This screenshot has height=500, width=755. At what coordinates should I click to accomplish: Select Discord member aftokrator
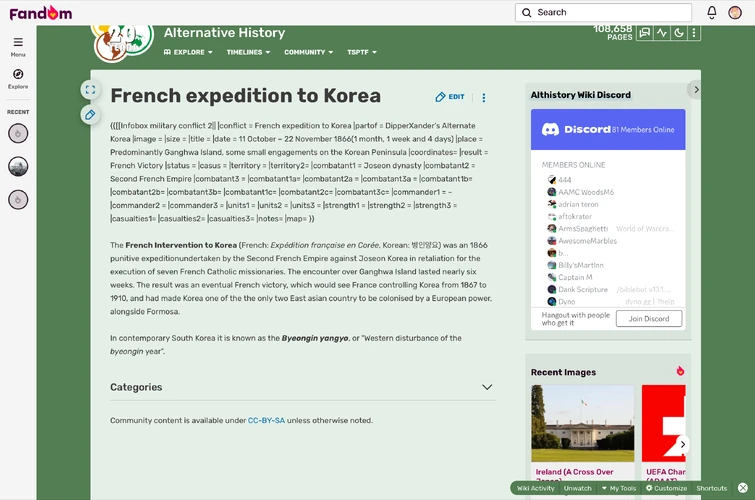pos(570,217)
